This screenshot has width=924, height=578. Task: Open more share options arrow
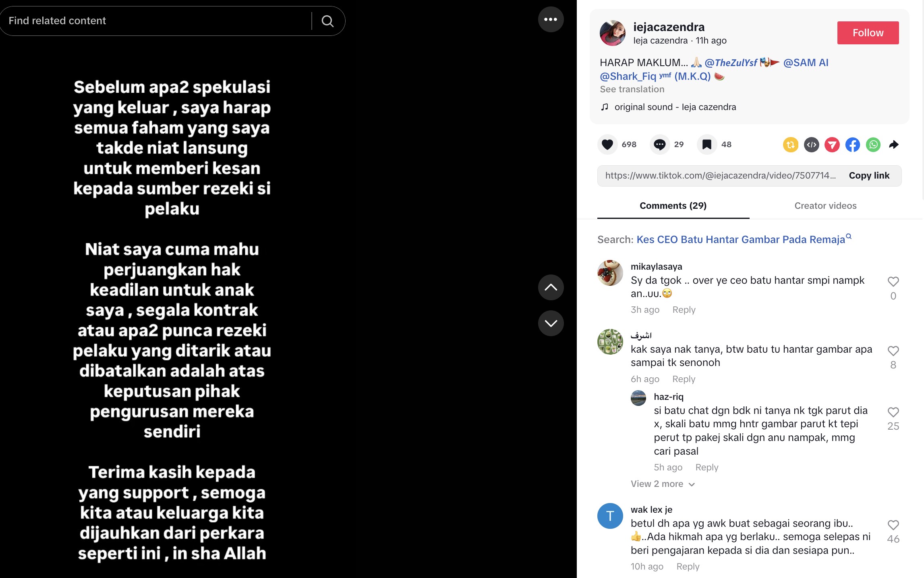(893, 145)
